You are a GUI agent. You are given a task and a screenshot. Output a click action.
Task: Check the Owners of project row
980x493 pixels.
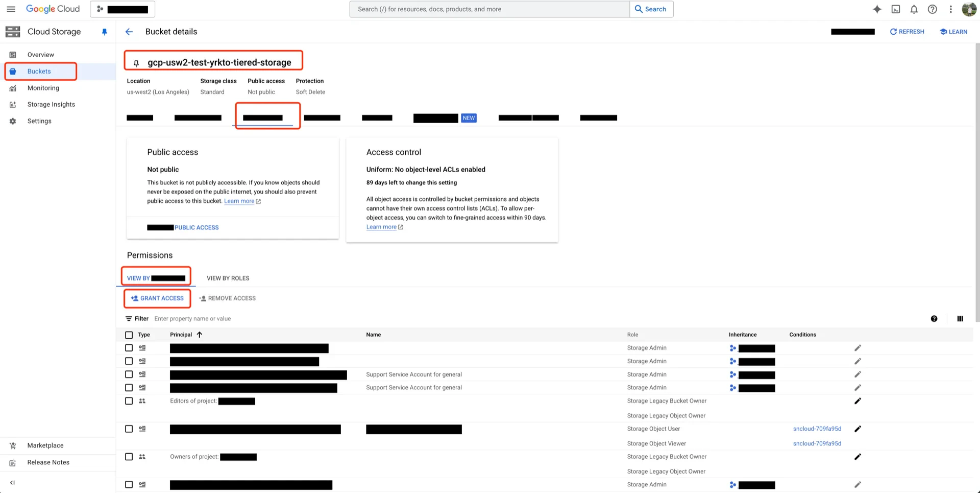[x=129, y=457]
